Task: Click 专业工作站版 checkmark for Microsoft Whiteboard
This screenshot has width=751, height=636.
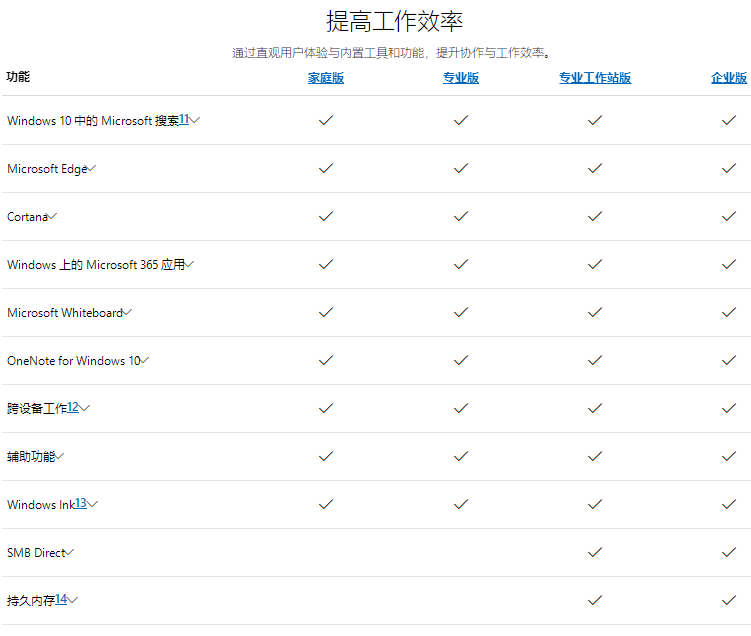Action: 595,312
